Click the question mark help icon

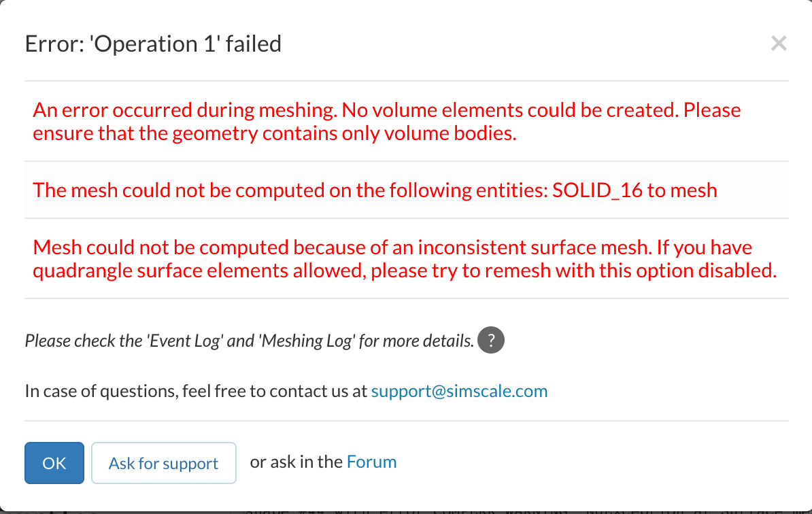coord(491,340)
